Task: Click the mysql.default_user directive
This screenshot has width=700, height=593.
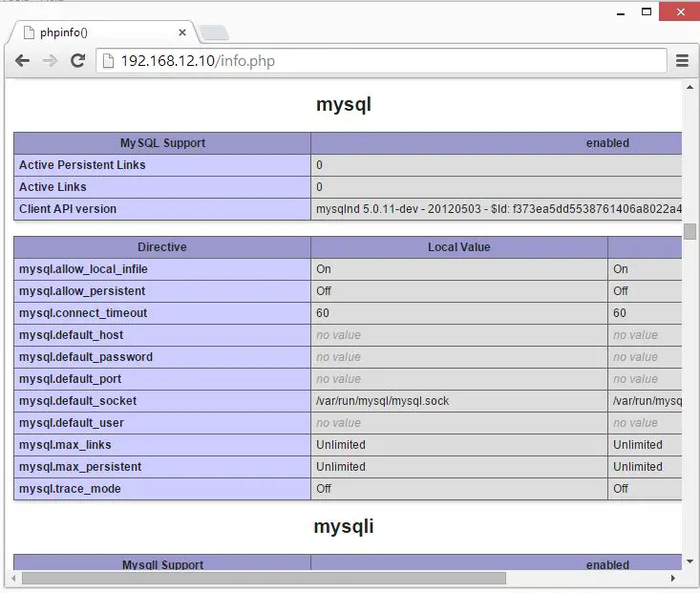Action: point(72,422)
